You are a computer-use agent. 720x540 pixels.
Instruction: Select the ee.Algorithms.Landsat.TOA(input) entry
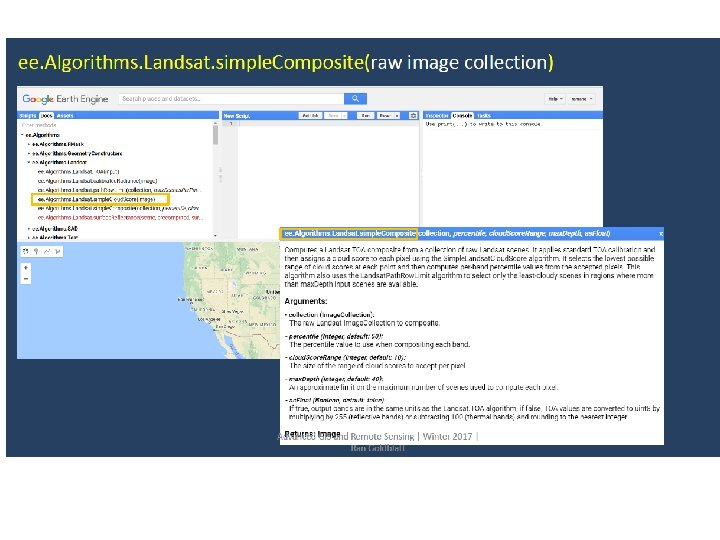tap(79, 172)
